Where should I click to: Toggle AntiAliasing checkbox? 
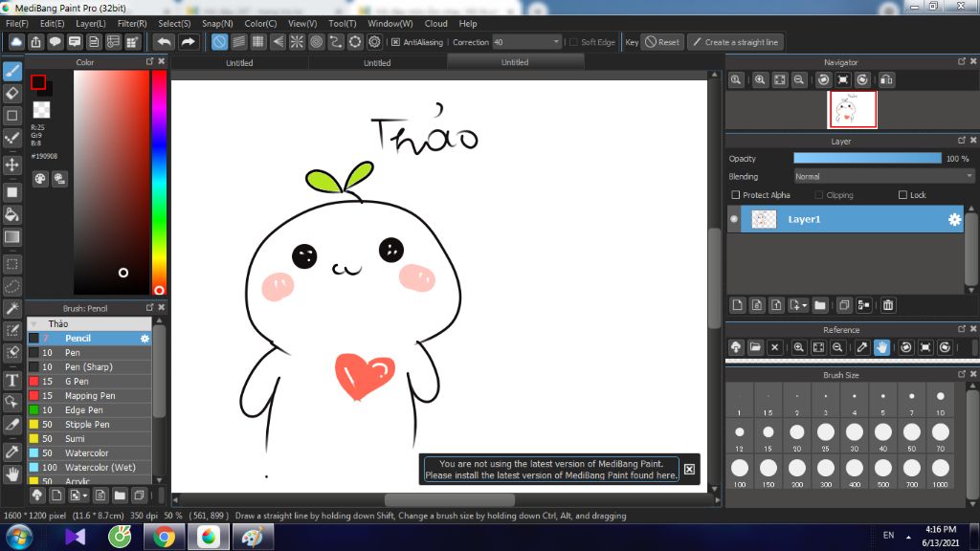(395, 42)
